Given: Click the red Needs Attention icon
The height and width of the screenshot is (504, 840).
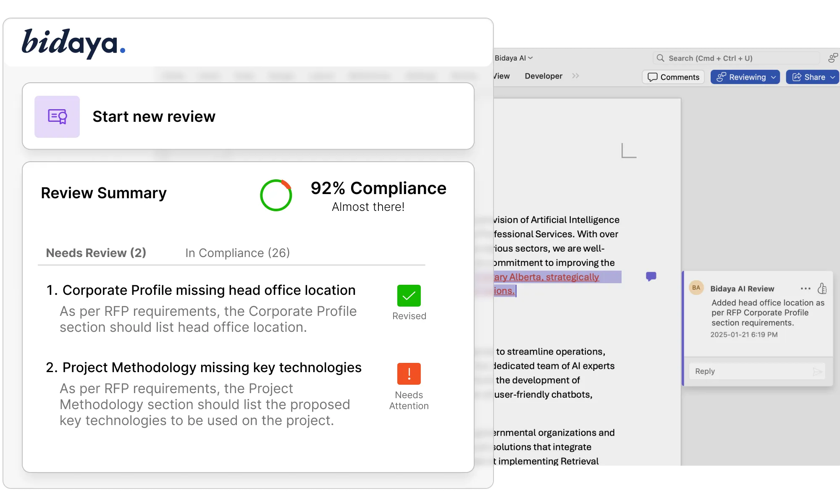Looking at the screenshot, I should 409,373.
